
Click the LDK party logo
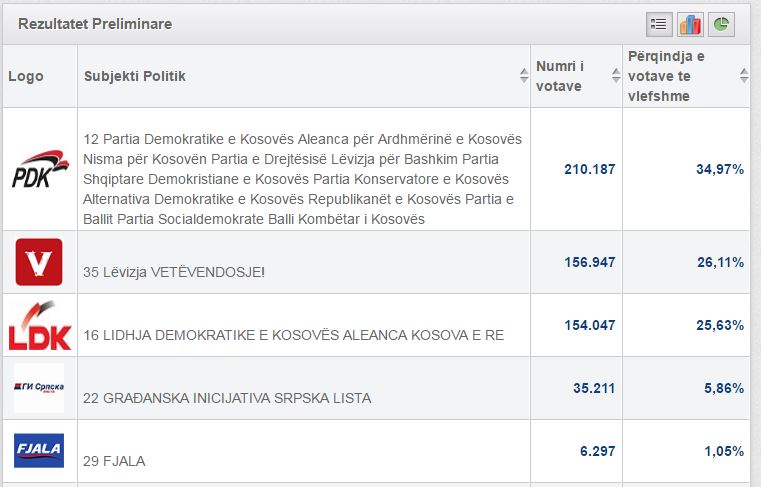[x=40, y=325]
